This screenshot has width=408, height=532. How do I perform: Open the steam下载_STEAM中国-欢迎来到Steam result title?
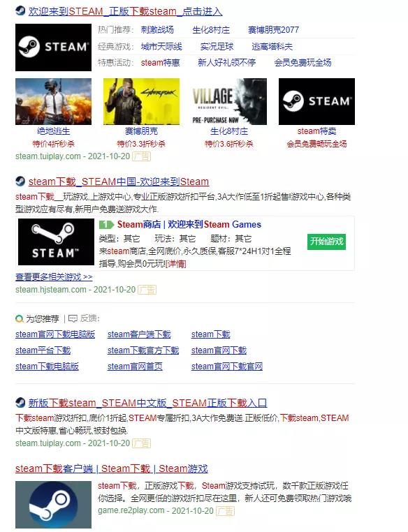pyautogui.click(x=119, y=182)
